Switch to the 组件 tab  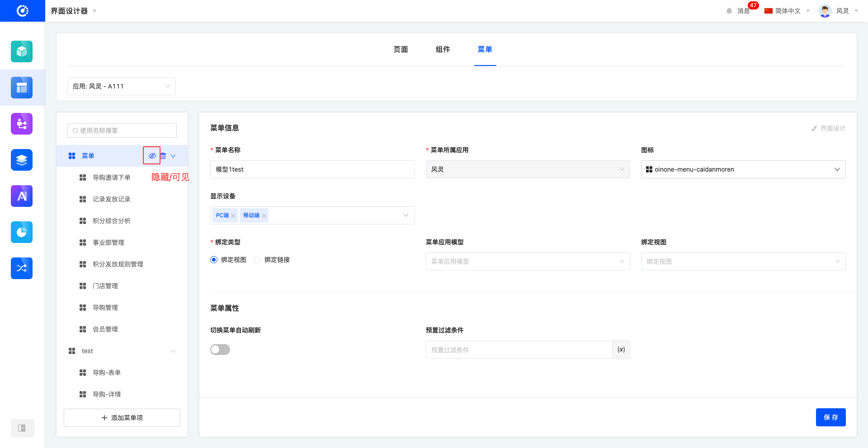click(x=443, y=49)
